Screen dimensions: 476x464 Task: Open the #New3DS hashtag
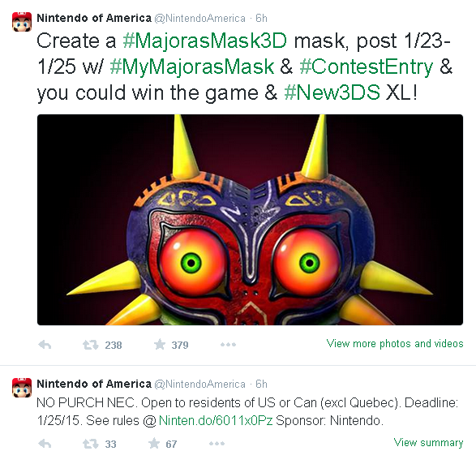point(332,92)
